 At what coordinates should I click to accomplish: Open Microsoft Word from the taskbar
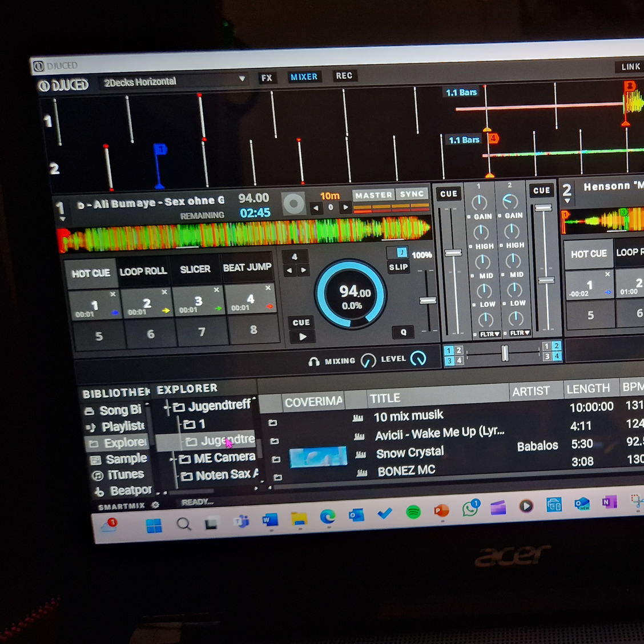pyautogui.click(x=270, y=520)
